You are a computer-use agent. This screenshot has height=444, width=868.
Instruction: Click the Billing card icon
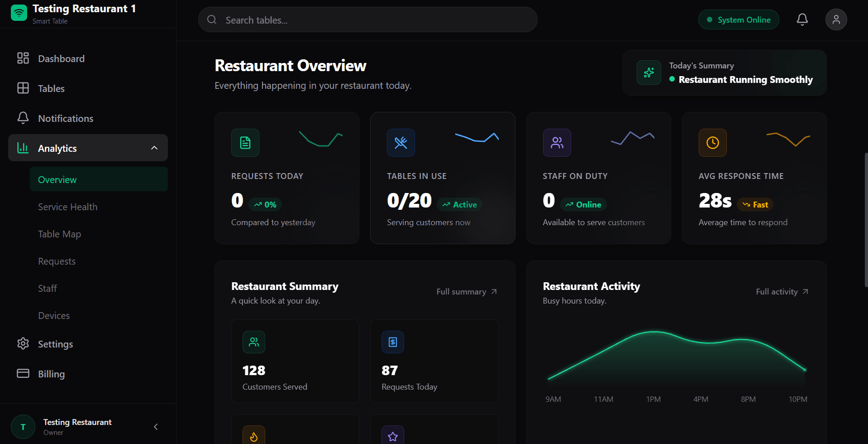23,374
